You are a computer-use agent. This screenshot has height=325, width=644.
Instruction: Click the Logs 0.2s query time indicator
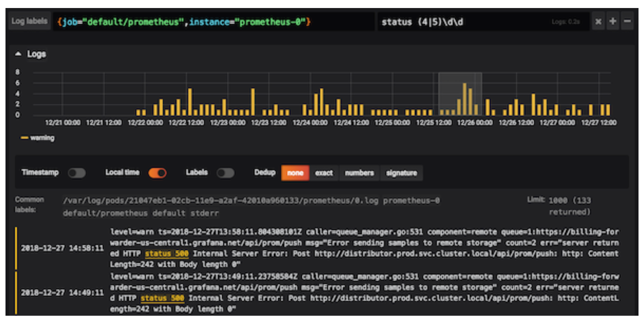565,22
